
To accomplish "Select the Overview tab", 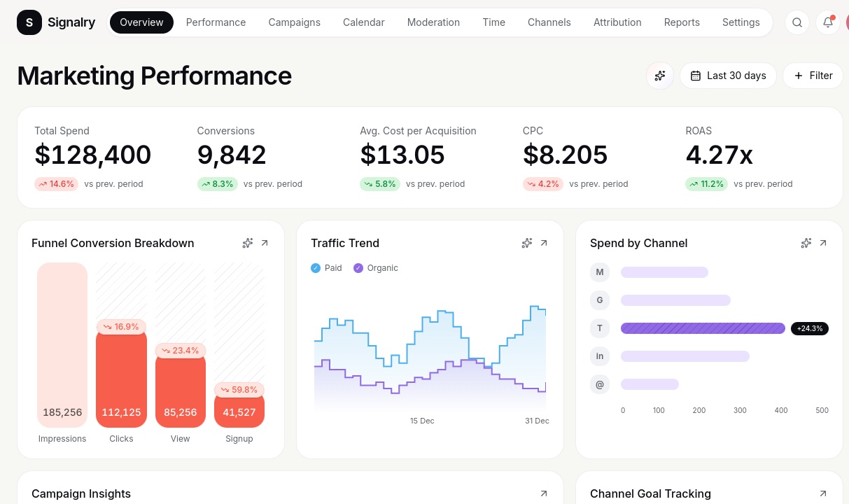I will click(141, 22).
